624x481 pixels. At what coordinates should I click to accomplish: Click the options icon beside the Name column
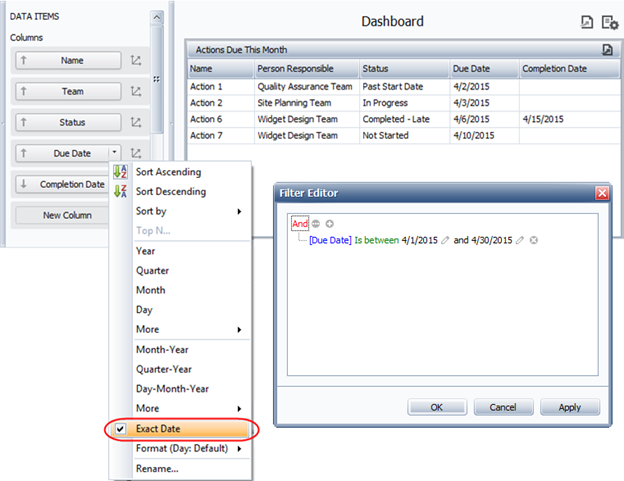tap(136, 61)
